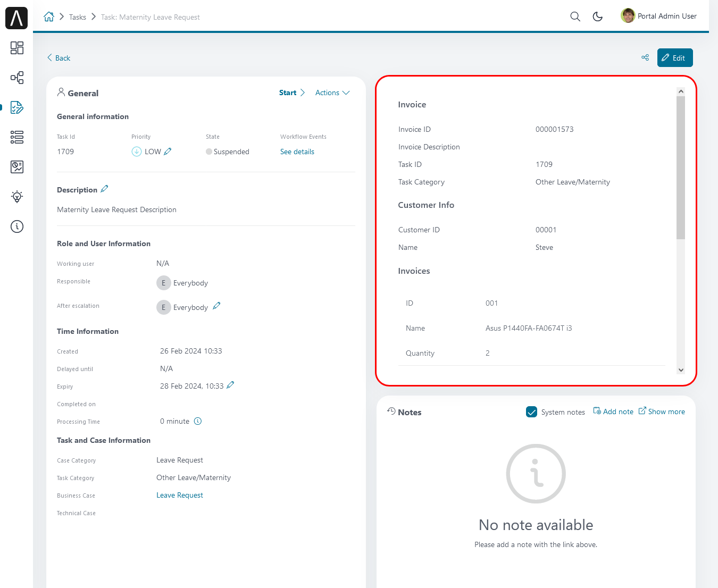Click the processing time info icon
Viewport: 718px width, 588px height.
pyautogui.click(x=198, y=421)
